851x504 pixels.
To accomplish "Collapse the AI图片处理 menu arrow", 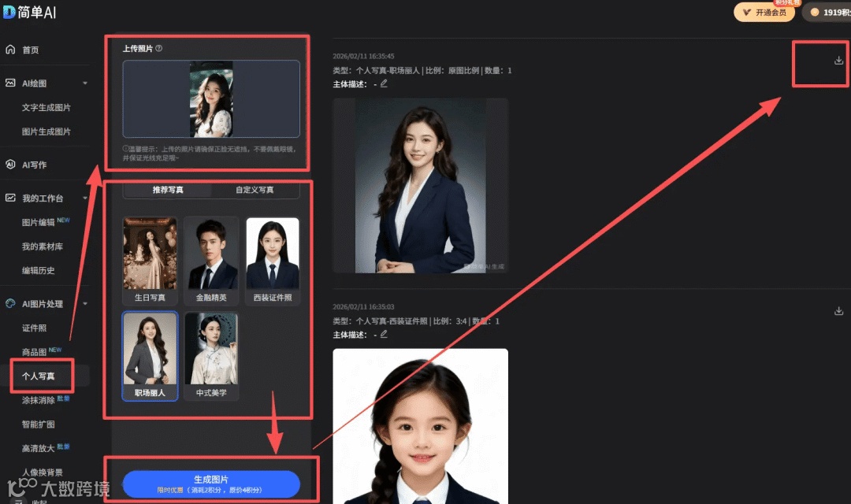I will coord(85,304).
